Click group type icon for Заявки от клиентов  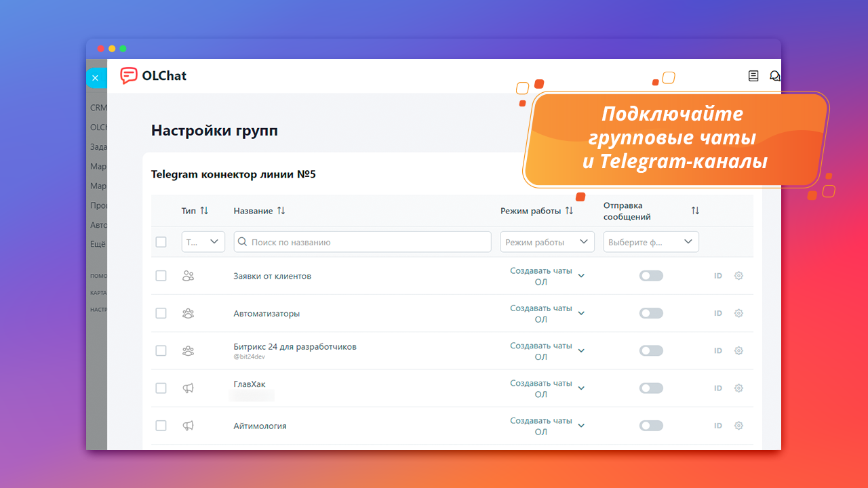pos(189,276)
